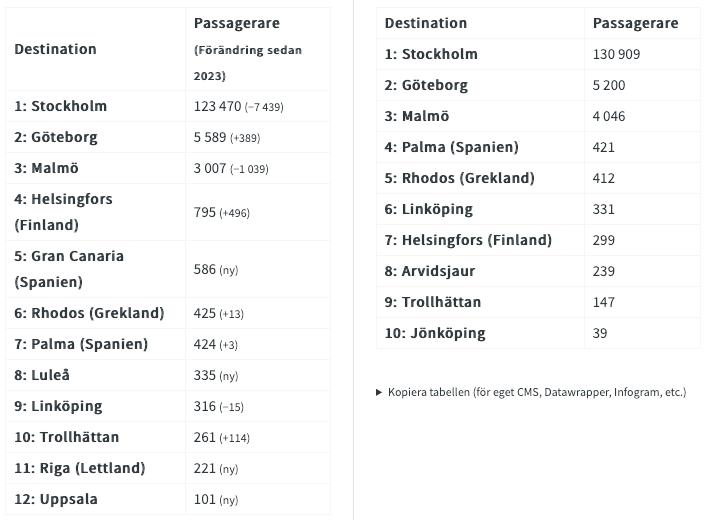708x520 pixels.
Task: Select the "10: Jönköping" row label
Action: (x=435, y=333)
